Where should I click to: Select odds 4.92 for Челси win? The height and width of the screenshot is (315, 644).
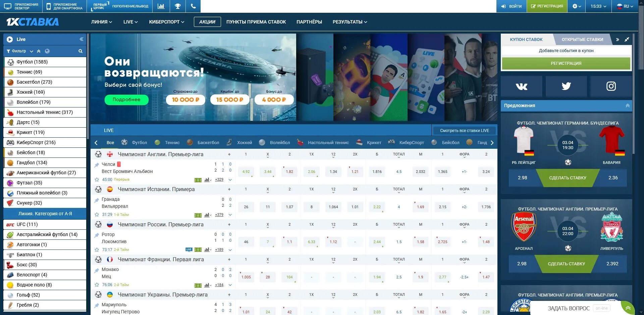(246, 172)
